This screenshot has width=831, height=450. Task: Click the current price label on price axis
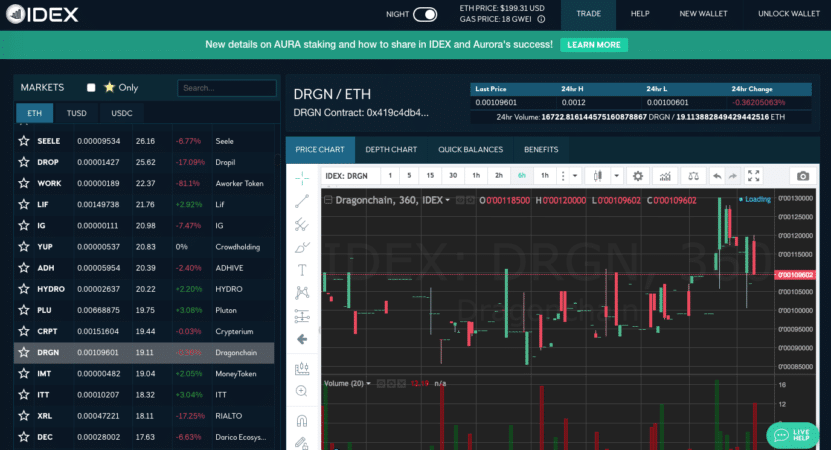794,275
